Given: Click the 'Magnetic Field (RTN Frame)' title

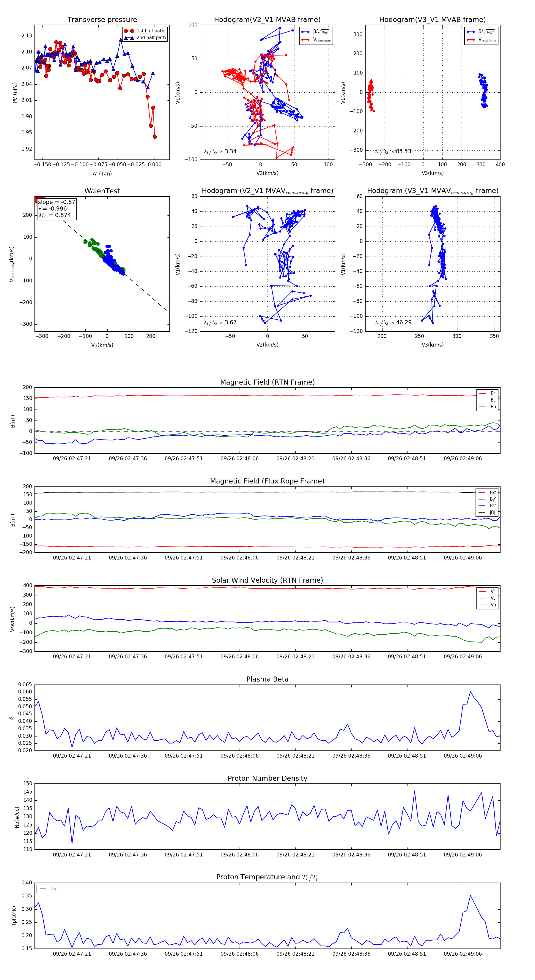Looking at the screenshot, I should coord(267,382).
